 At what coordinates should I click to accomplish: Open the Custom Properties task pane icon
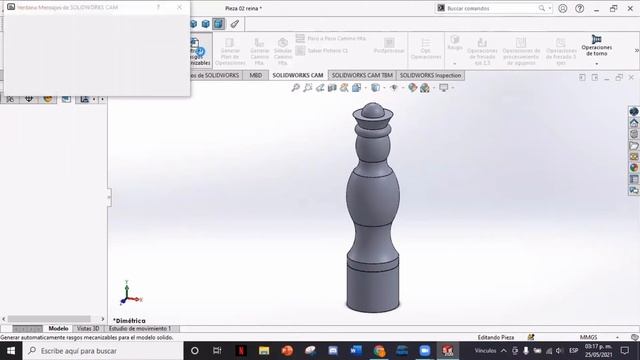[633, 179]
